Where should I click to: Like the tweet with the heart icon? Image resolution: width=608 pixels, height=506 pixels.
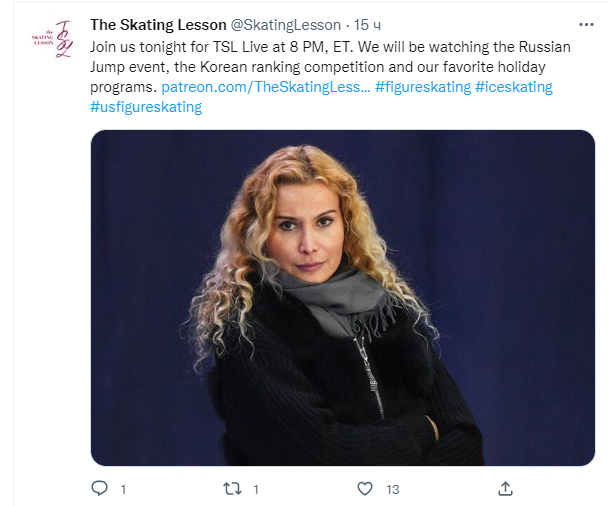pyautogui.click(x=366, y=489)
